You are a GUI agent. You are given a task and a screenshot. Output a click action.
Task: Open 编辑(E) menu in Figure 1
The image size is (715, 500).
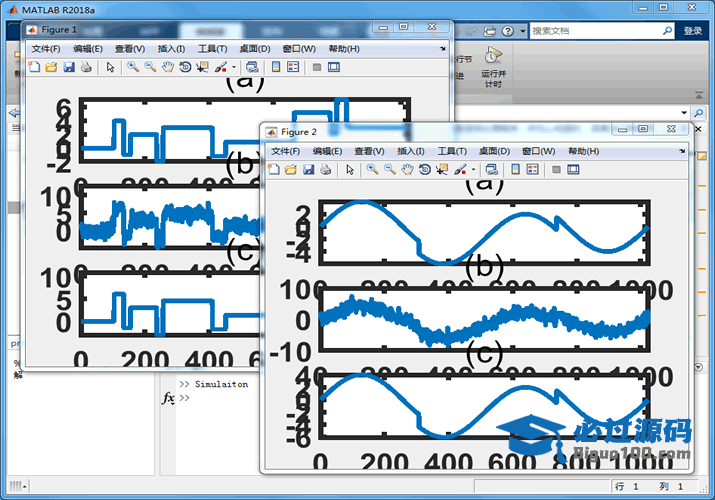tap(88, 49)
